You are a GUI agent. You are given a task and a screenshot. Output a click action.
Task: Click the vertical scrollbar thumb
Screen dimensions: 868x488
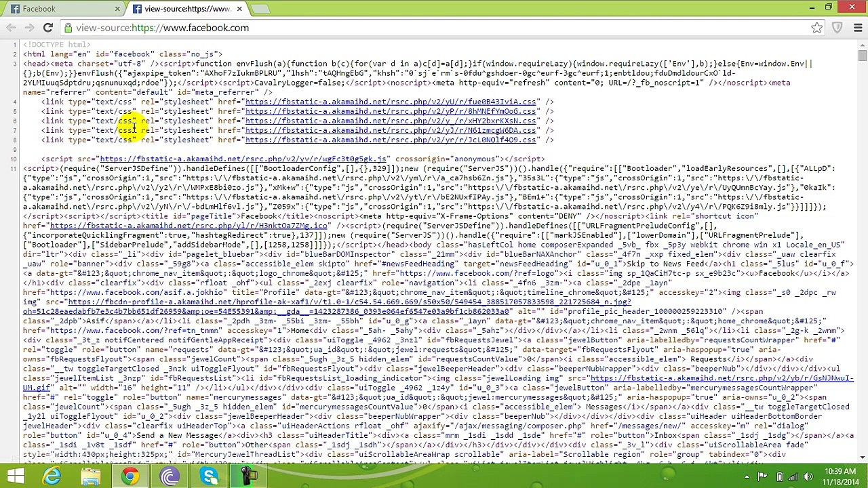(x=862, y=56)
